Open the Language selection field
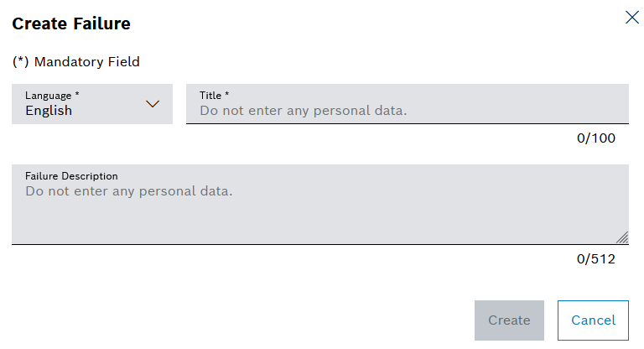The height and width of the screenshot is (349, 644). [x=92, y=104]
